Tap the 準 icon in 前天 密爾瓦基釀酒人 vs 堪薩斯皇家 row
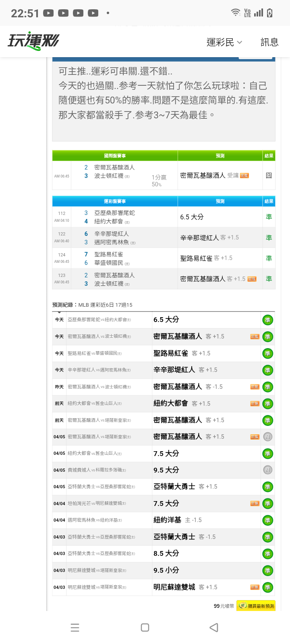 coord(267,421)
